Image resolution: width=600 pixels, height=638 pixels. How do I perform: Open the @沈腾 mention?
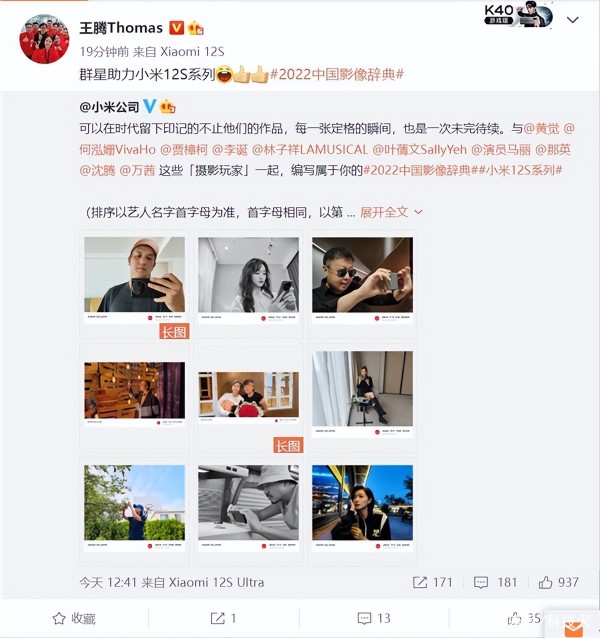(98, 170)
